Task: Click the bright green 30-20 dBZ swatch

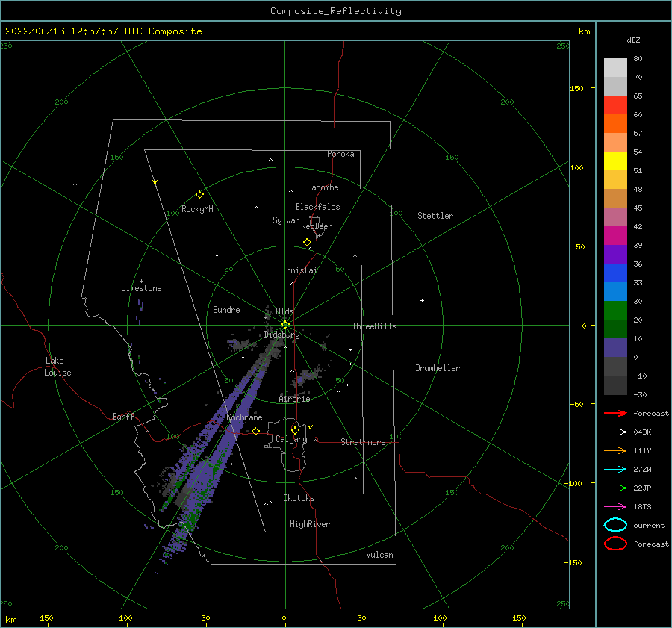Action: pyautogui.click(x=615, y=311)
